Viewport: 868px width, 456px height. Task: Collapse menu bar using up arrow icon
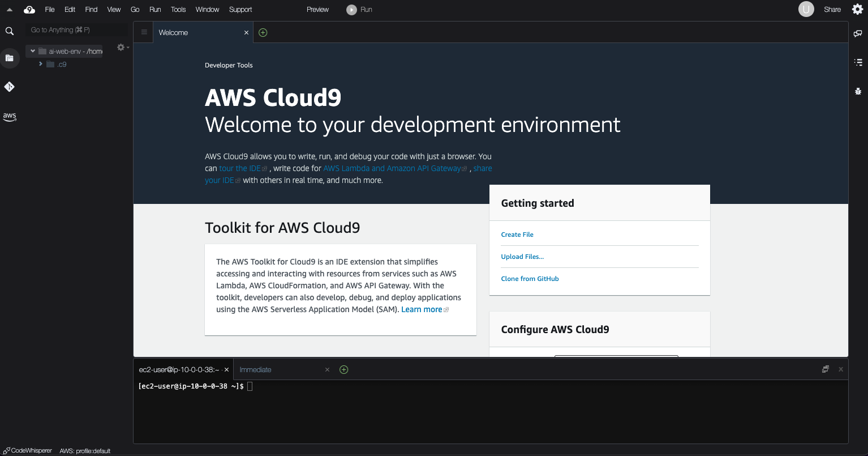click(x=10, y=10)
